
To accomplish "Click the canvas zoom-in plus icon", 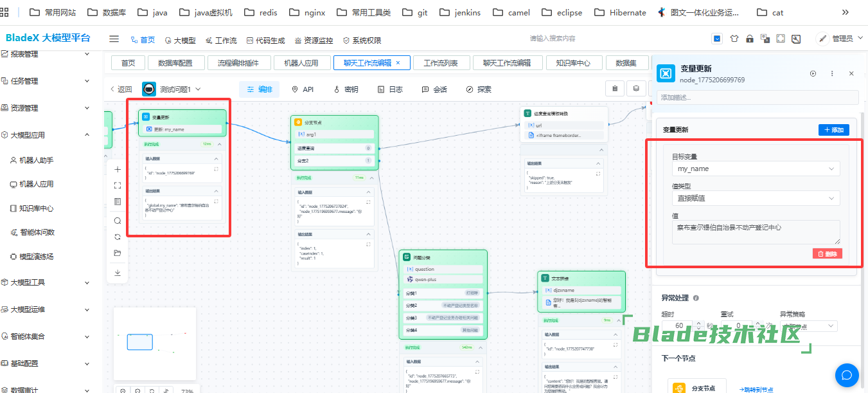I will 118,170.
